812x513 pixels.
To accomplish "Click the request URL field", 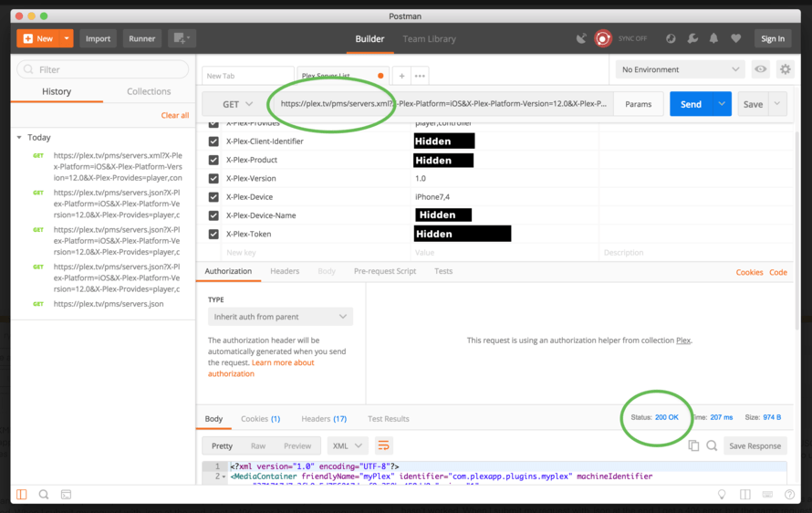I will point(443,104).
